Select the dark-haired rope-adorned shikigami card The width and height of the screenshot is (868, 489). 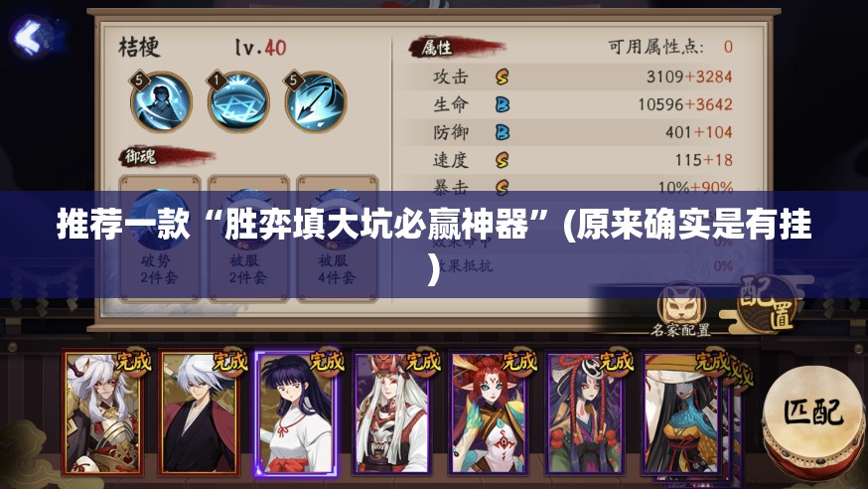pyautogui.click(x=586, y=412)
